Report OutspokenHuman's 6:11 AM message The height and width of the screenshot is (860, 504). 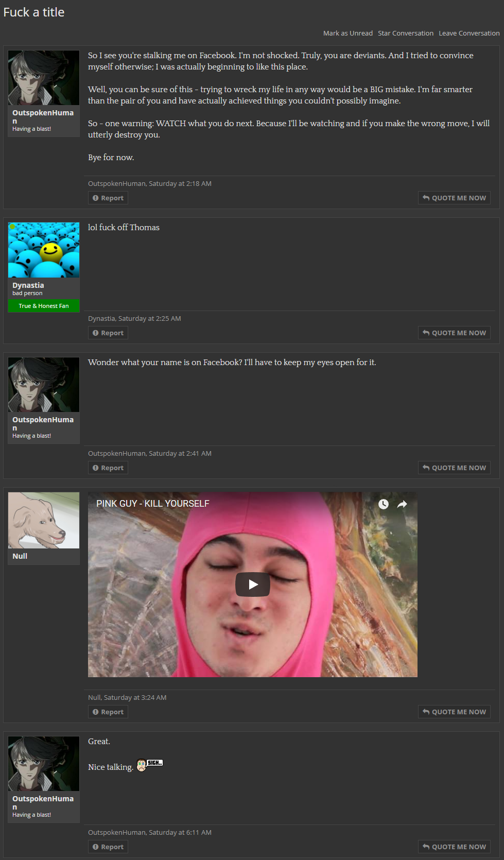click(108, 847)
